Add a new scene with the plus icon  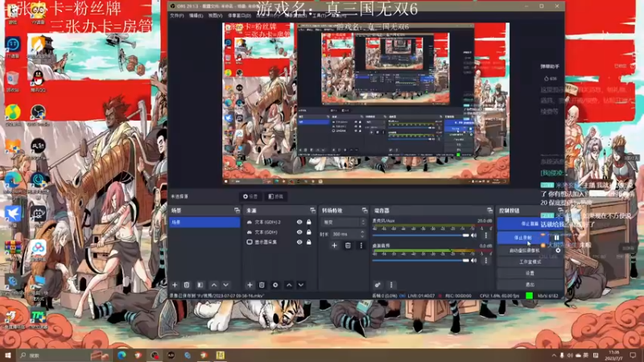pos(175,285)
